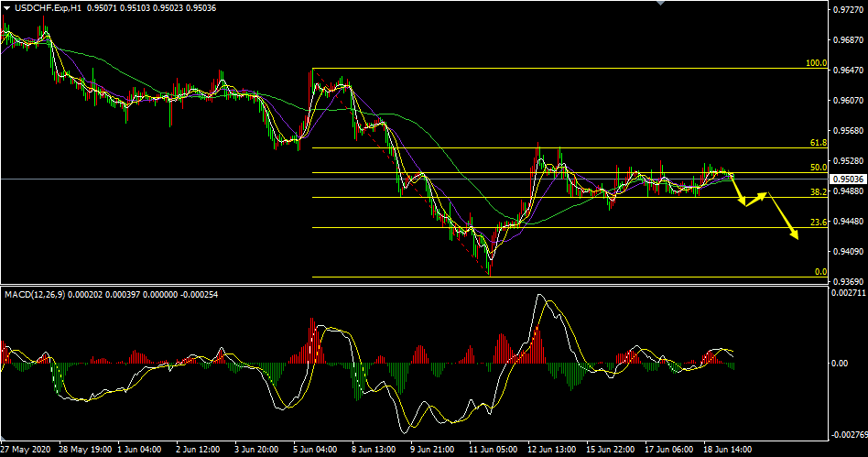Viewport: 868px width, 457px height.
Task: Click price axis value 0.94480
Action: tap(849, 222)
